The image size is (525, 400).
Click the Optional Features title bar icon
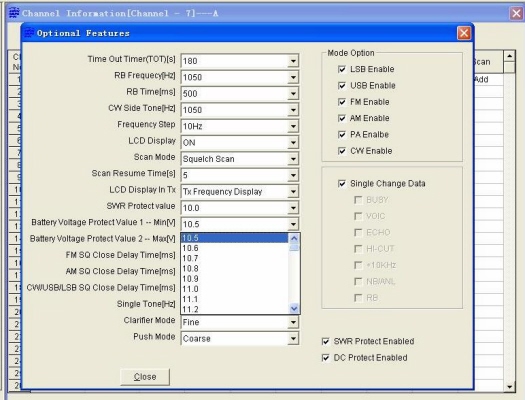29,33
